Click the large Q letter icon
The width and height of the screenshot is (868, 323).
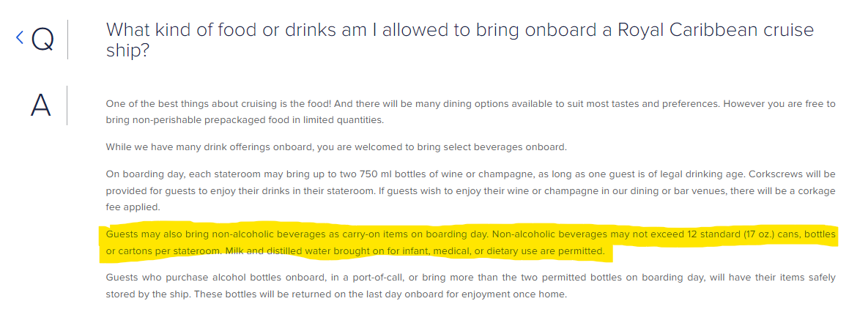42,40
